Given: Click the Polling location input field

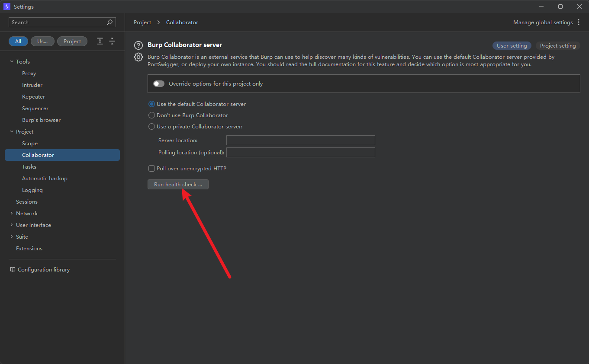Looking at the screenshot, I should [x=301, y=153].
